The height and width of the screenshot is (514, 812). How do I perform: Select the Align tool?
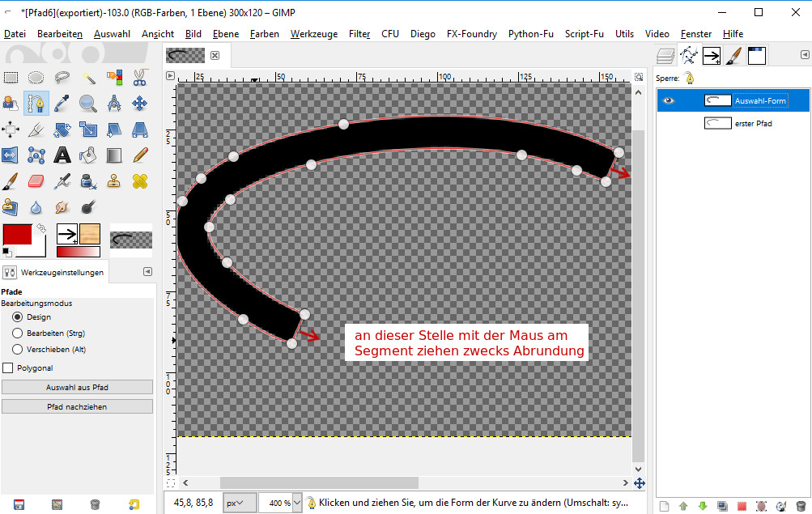click(x=11, y=130)
